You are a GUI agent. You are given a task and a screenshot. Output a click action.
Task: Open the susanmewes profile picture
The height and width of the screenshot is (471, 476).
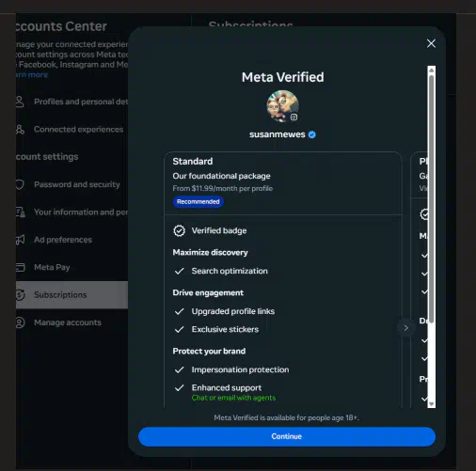click(x=282, y=106)
